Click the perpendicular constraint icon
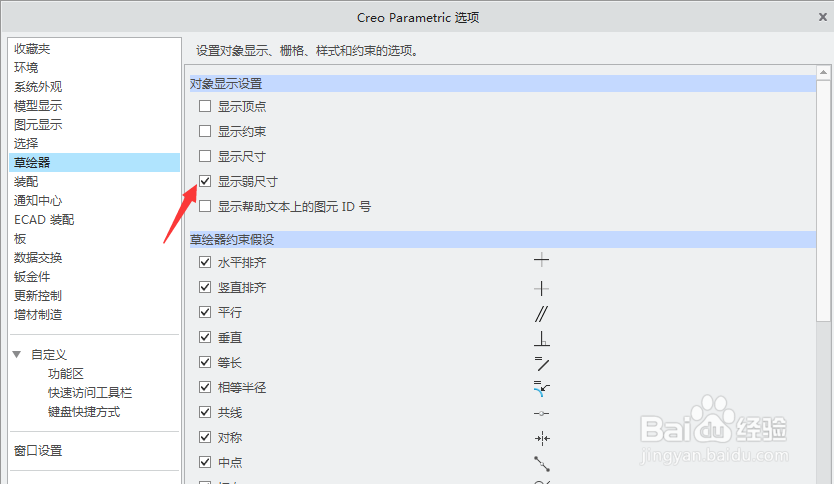This screenshot has height=484, width=834. click(x=541, y=339)
